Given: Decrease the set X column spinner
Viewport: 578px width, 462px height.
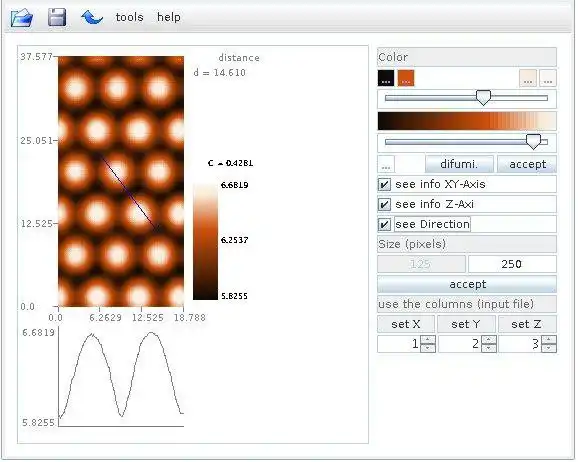Looking at the screenshot, I should [x=428, y=348].
